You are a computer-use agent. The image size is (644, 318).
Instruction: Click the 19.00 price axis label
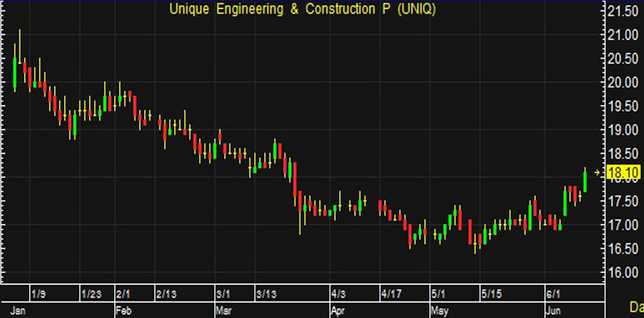tap(623, 131)
